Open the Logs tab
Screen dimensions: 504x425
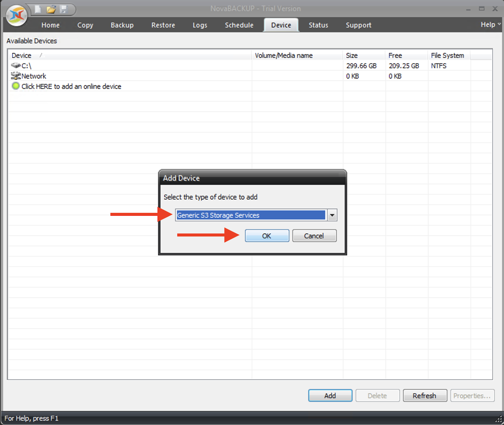[200, 25]
